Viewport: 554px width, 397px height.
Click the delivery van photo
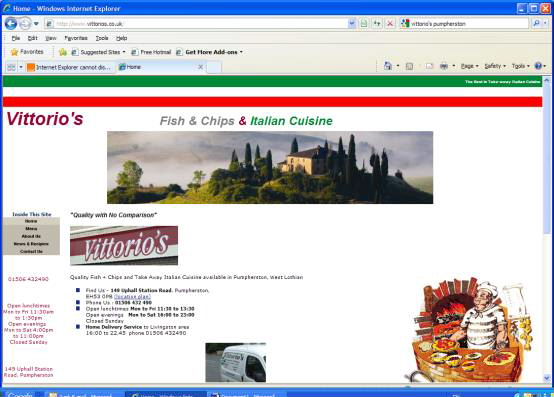[x=236, y=362]
